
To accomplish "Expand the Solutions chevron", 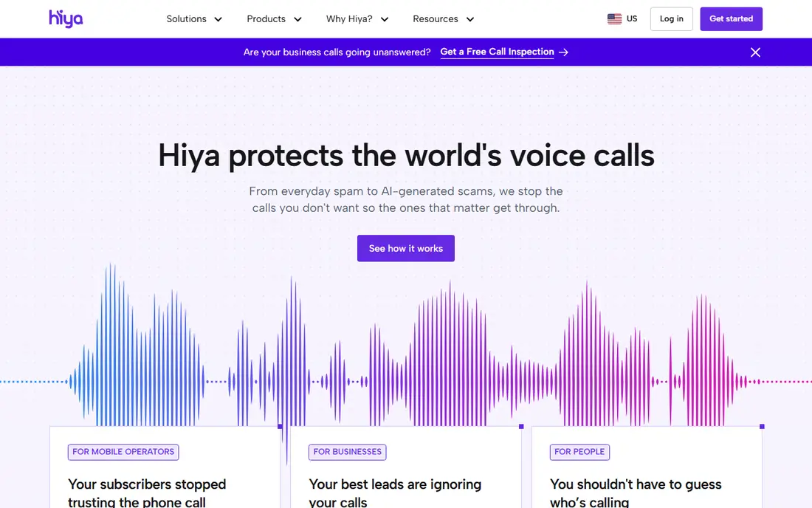I will point(218,19).
